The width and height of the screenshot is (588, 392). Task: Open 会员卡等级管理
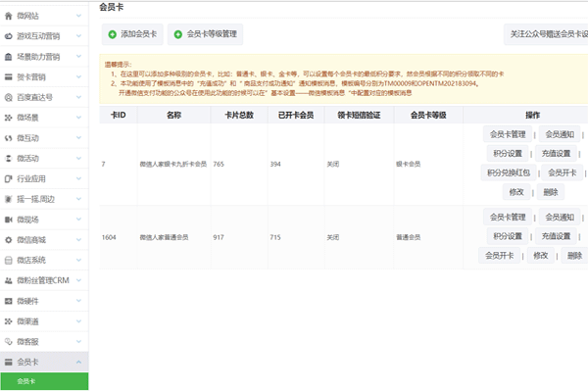click(205, 34)
